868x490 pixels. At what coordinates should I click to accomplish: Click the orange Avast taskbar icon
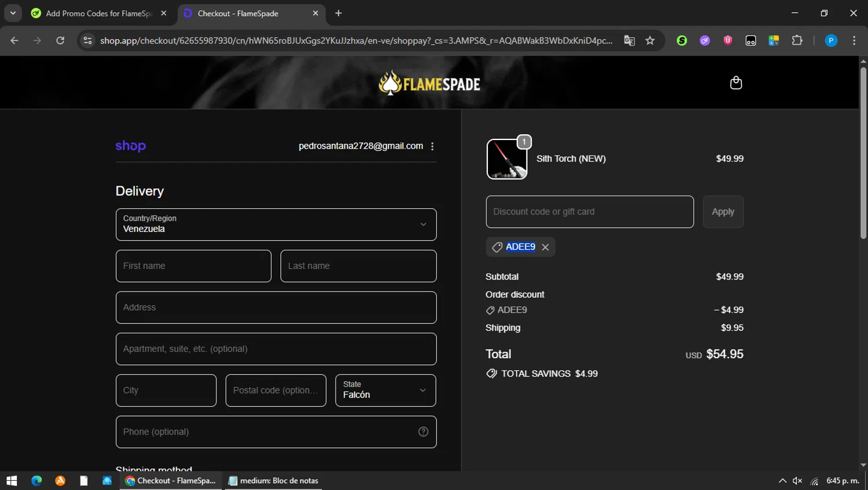tap(60, 481)
